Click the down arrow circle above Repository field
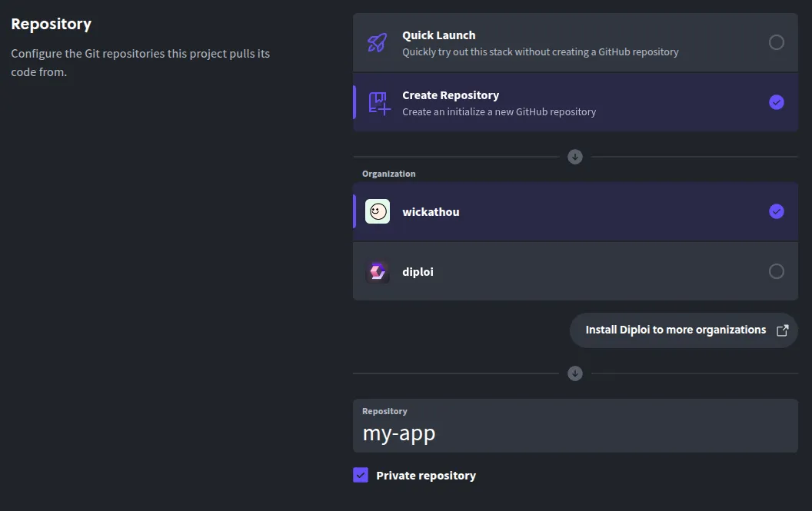Screen dimensions: 812x511 click(575, 373)
